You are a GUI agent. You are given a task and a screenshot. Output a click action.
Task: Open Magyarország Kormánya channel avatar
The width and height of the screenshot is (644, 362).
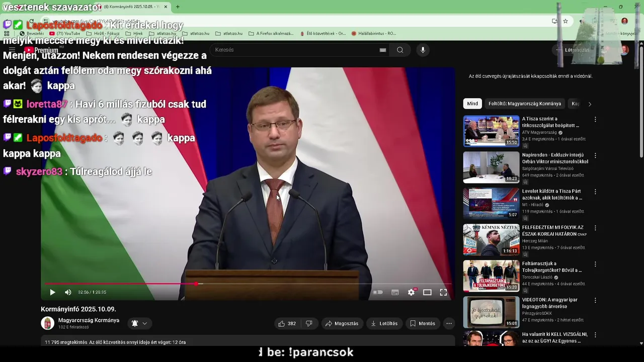pyautogui.click(x=47, y=323)
